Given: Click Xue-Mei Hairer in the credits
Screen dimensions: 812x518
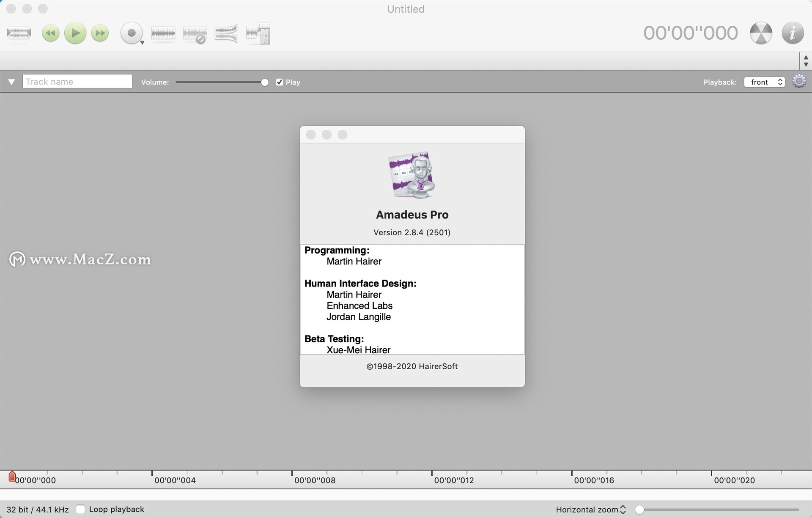Looking at the screenshot, I should pos(359,349).
